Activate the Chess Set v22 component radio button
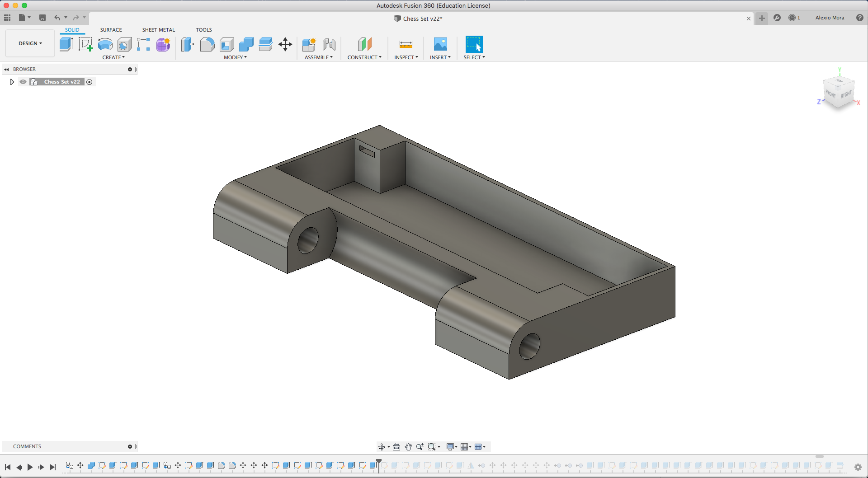 (90, 82)
